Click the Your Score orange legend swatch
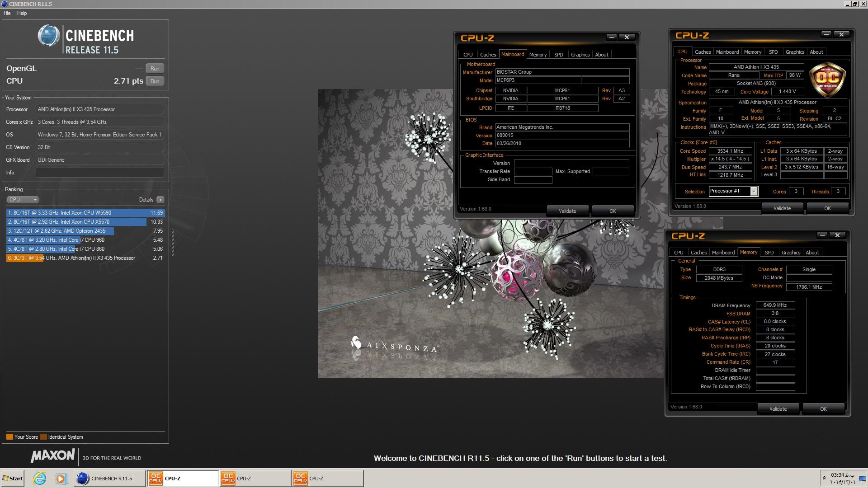 9,437
